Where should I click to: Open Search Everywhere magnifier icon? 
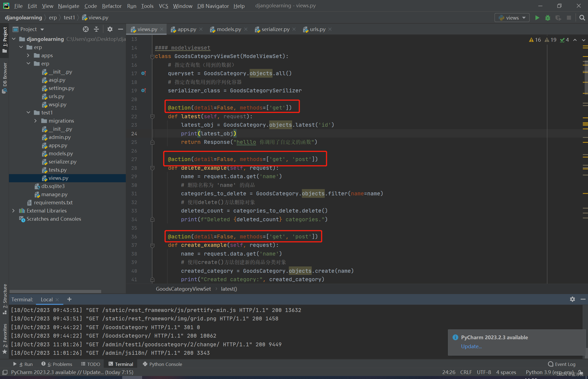point(582,18)
